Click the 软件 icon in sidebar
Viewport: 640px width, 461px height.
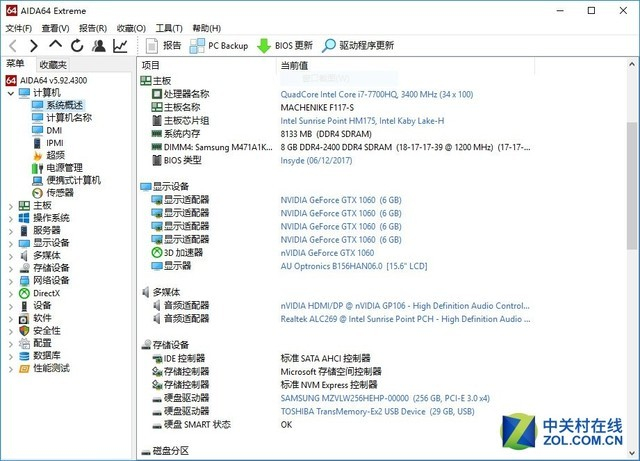click(24, 318)
